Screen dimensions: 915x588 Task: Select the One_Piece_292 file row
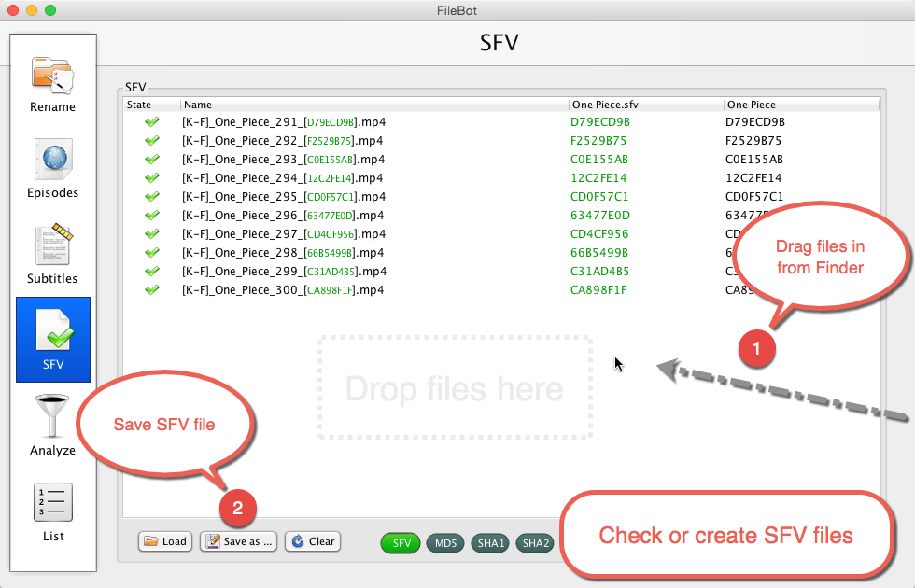pyautogui.click(x=501, y=141)
